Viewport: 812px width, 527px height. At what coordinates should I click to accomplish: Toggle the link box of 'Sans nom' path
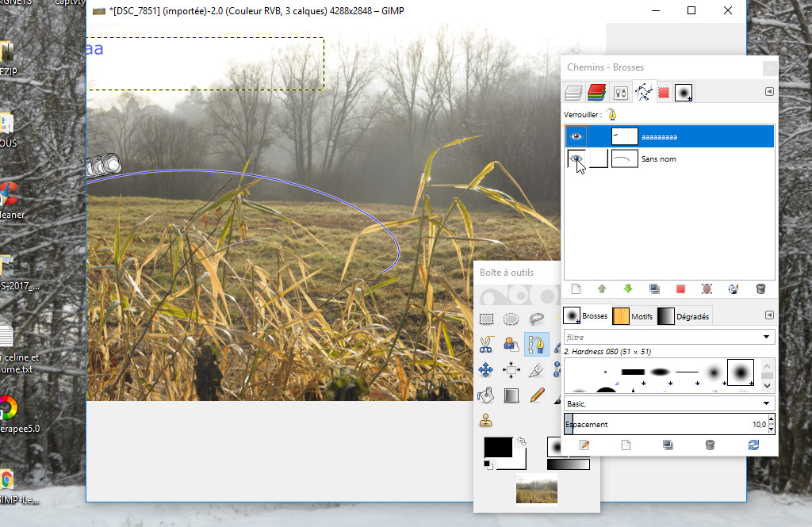(x=599, y=159)
